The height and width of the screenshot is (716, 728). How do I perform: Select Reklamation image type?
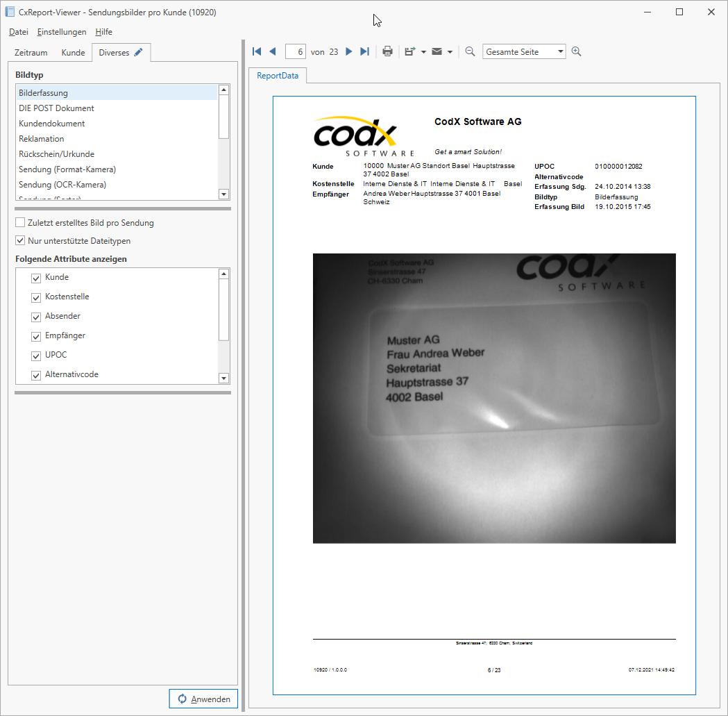click(117, 138)
